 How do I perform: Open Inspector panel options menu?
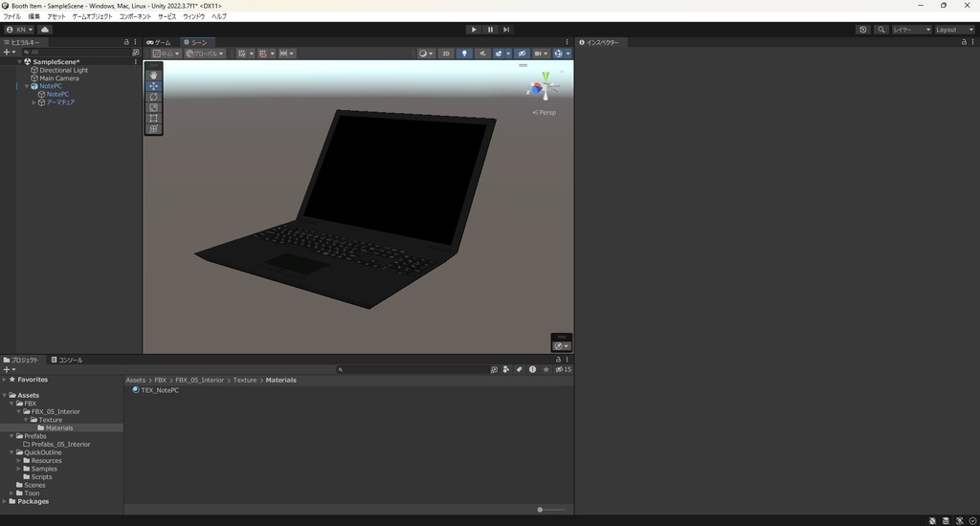[973, 42]
